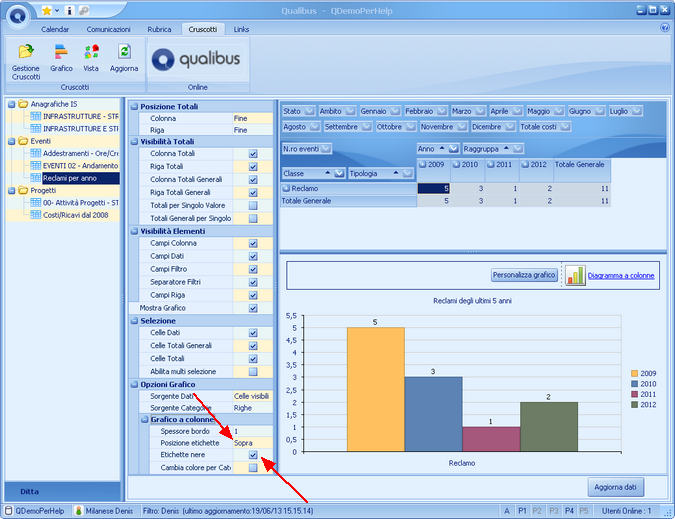Click grid icon of Costi/Ricavi dal 2008
The image size is (675, 519).
coord(36,215)
